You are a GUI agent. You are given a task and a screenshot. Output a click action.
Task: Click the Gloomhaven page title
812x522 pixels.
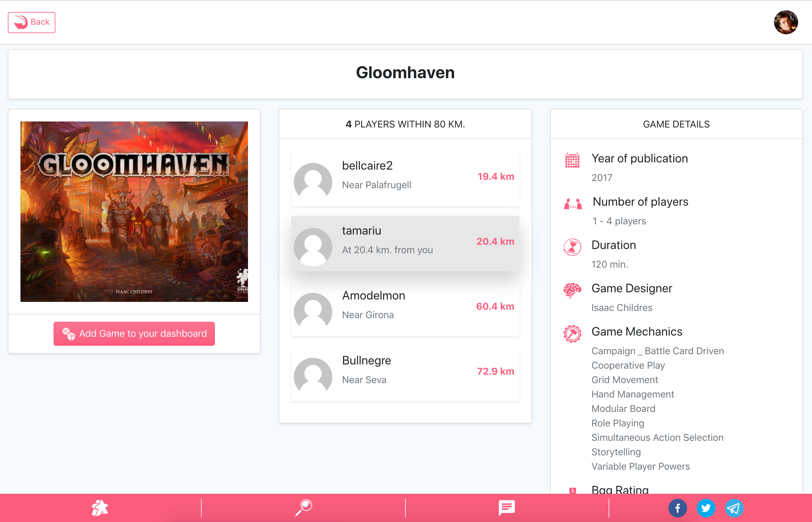405,72
